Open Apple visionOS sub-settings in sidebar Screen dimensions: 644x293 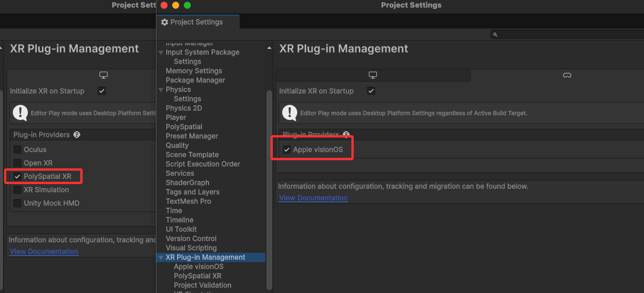(x=199, y=267)
